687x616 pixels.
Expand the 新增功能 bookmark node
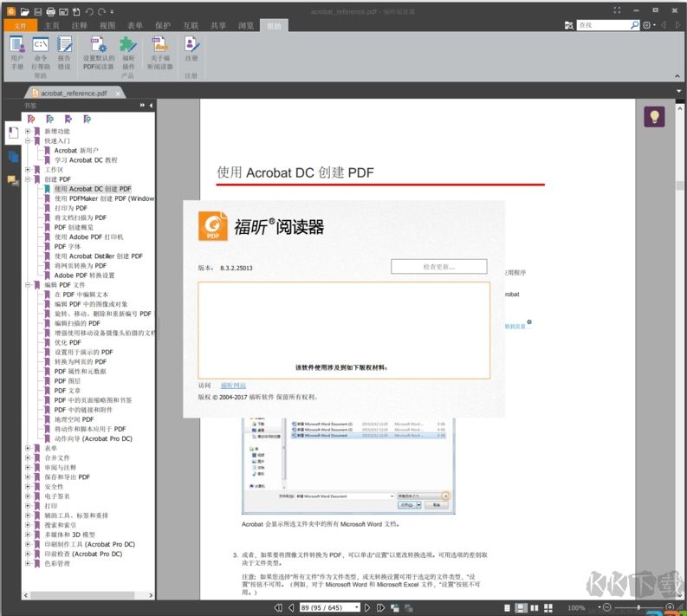(x=28, y=131)
